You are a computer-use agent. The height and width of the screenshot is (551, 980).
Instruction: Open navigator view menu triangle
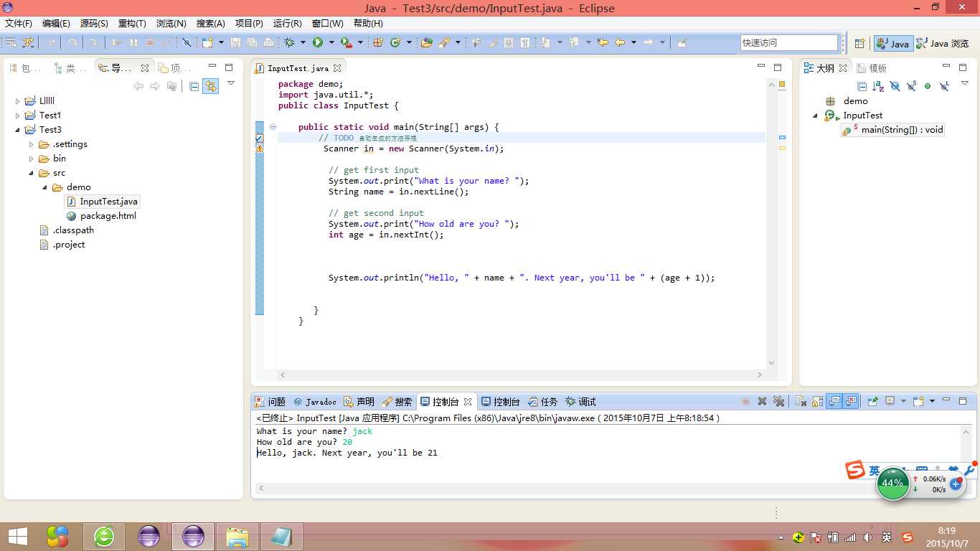click(x=231, y=83)
